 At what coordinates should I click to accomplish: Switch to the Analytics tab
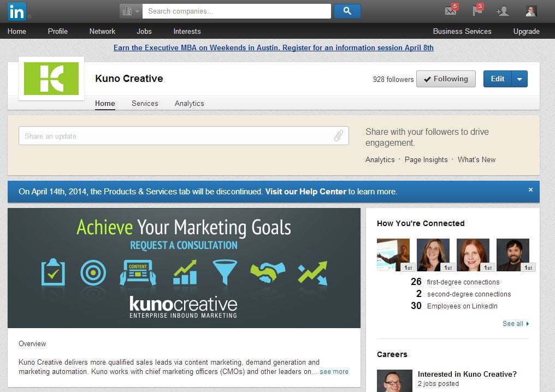click(x=189, y=103)
